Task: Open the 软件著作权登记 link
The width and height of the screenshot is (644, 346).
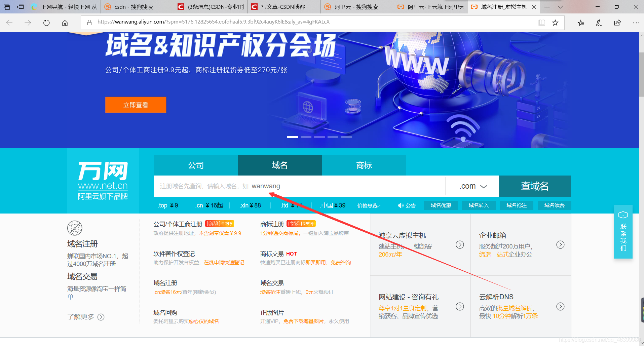Action: 174,254
